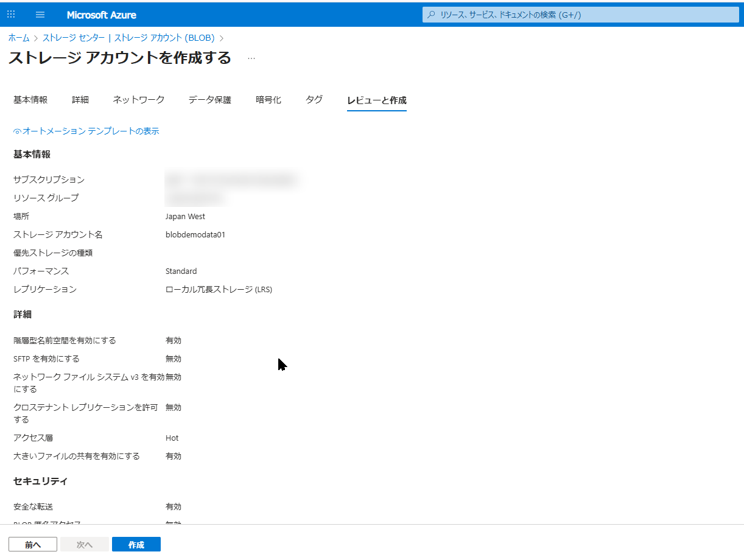Viewport: 744px width, 560px height.
Task: Click the search magnifier icon
Action: (431, 15)
